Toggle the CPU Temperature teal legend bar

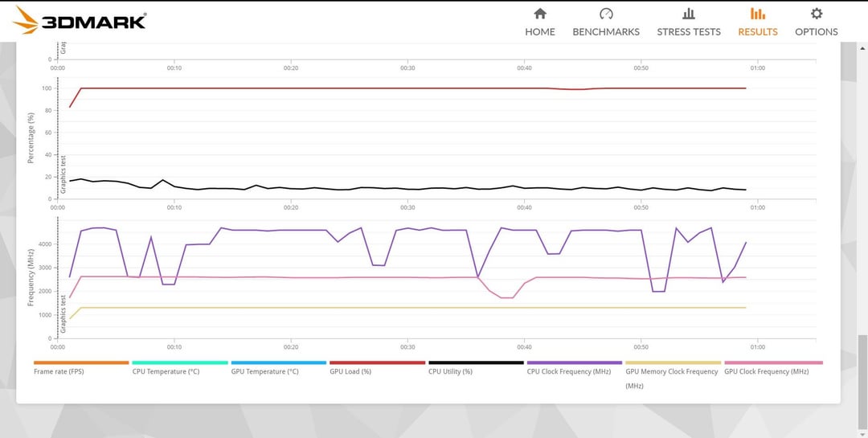(x=180, y=362)
